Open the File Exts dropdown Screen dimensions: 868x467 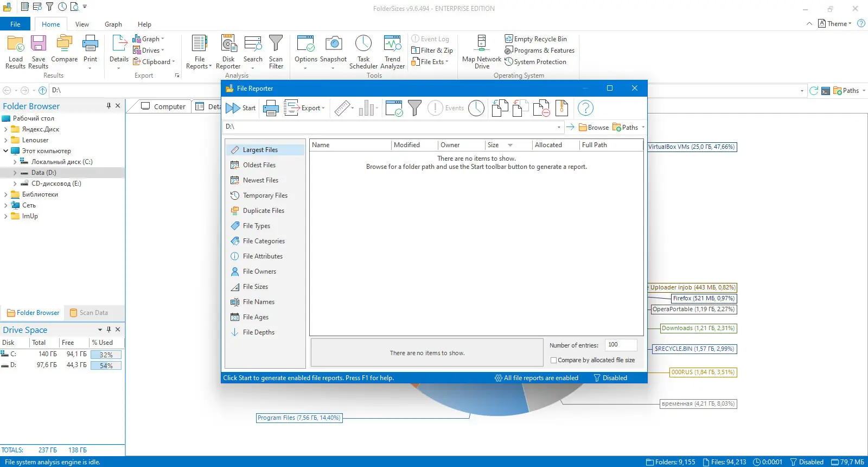pos(430,62)
